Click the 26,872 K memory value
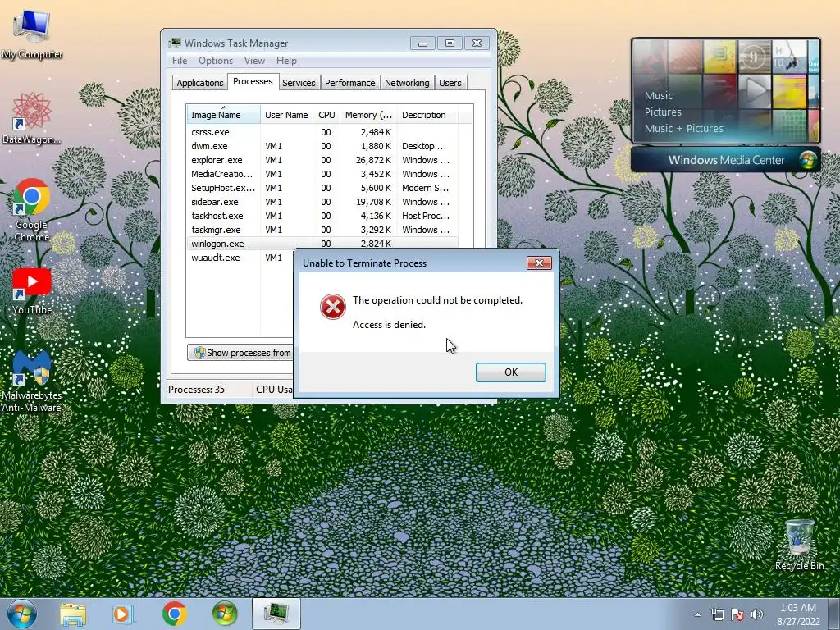Screen dimensions: 840x630 pos(373,160)
